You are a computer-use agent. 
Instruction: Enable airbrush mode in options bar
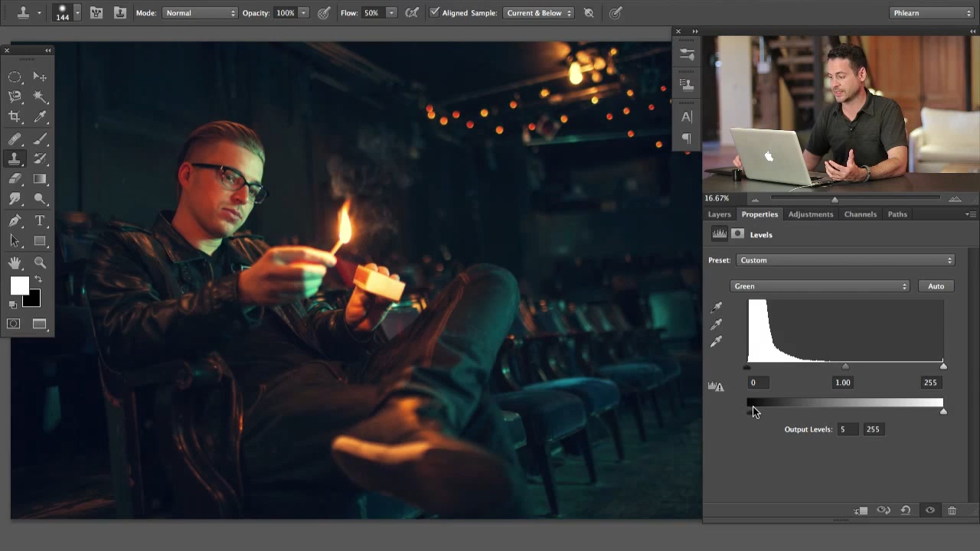pyautogui.click(x=412, y=13)
